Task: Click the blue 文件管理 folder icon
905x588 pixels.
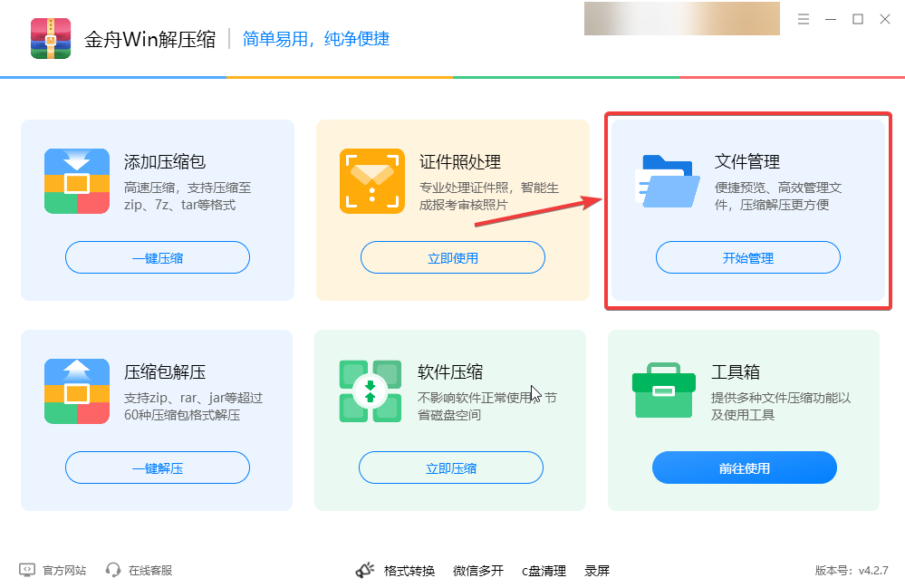Action: [668, 181]
